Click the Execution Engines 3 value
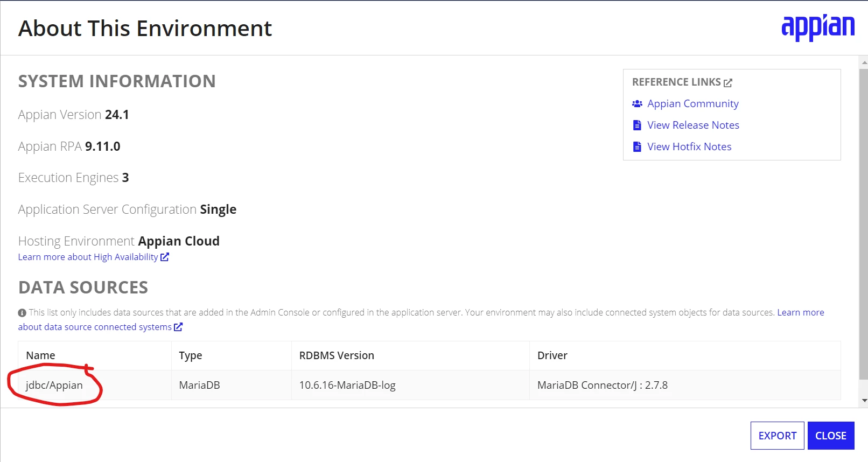The image size is (868, 462). [x=125, y=178]
